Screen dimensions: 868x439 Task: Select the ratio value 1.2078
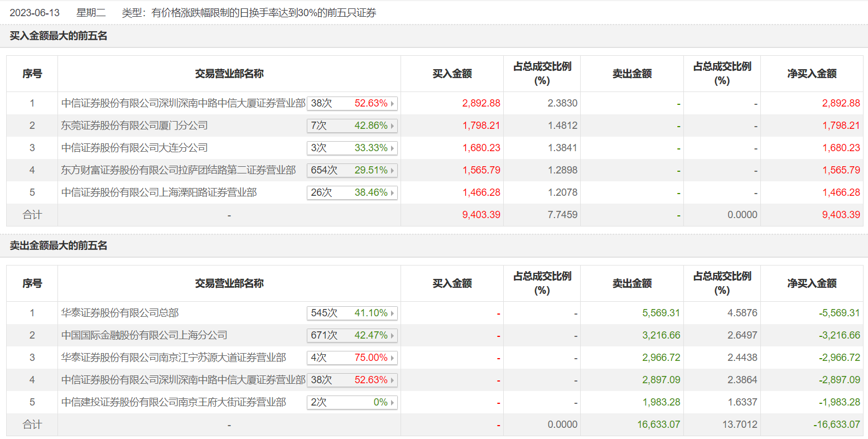[x=562, y=192]
